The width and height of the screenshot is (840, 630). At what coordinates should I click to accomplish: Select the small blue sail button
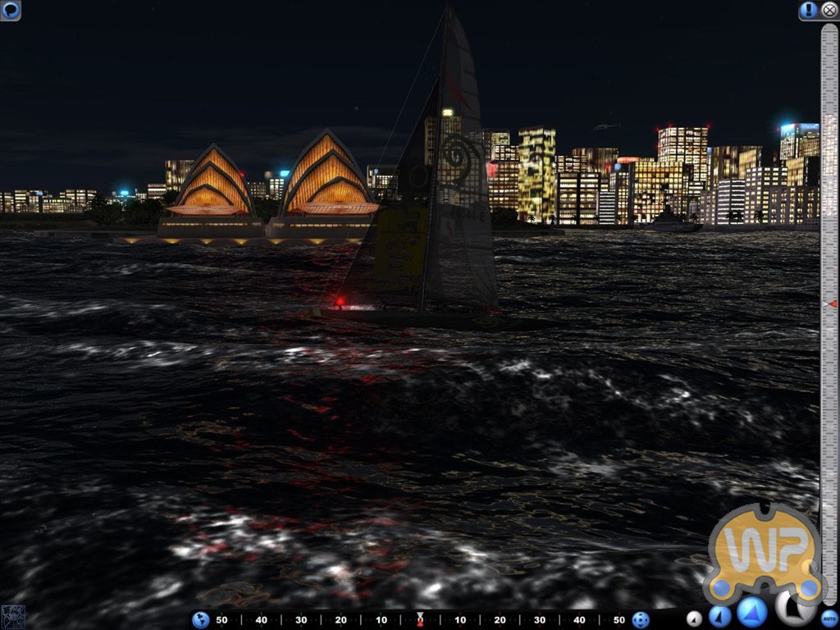pyautogui.click(x=719, y=617)
